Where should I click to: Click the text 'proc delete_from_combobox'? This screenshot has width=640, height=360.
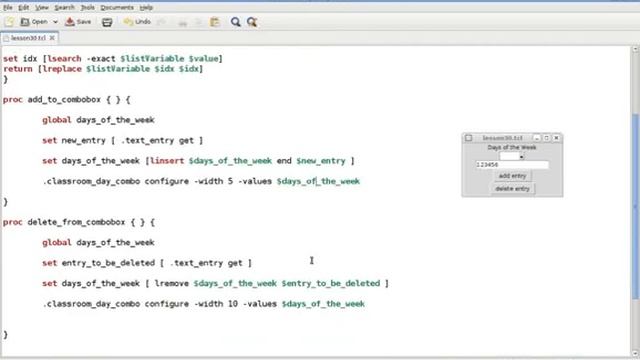pyautogui.click(x=64, y=222)
